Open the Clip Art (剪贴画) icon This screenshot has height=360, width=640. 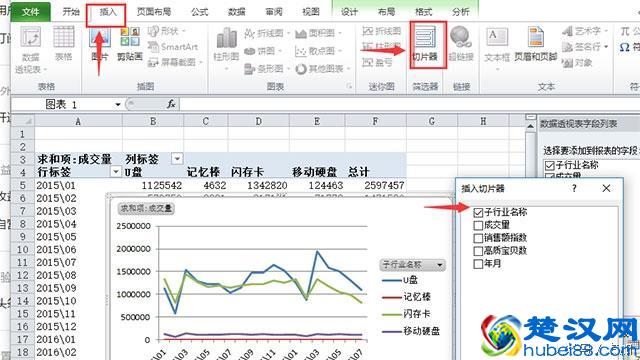(x=130, y=43)
